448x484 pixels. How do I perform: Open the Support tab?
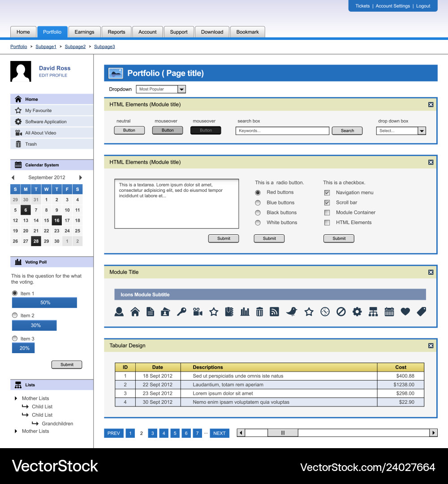point(179,32)
